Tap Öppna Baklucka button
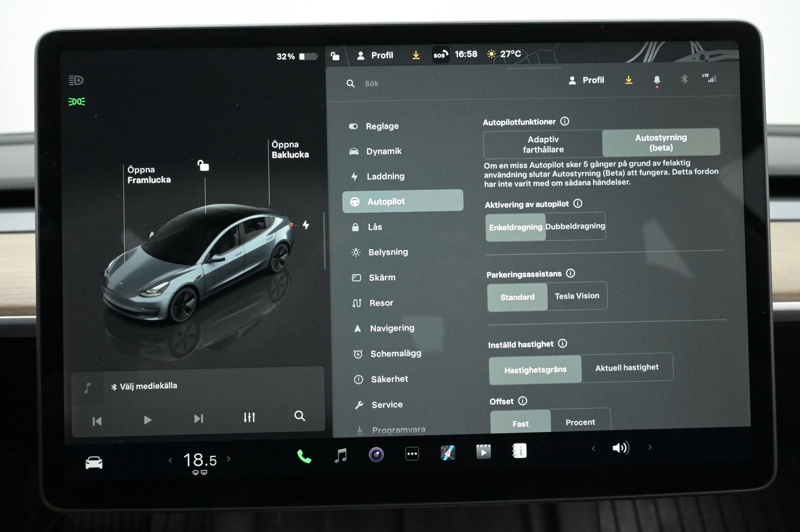 (x=290, y=149)
